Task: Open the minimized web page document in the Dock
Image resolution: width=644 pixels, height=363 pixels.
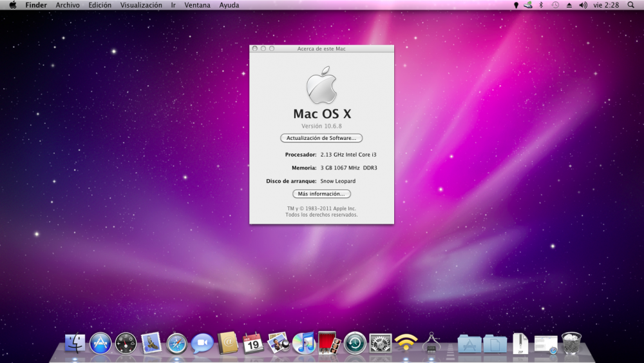Action: click(x=546, y=344)
